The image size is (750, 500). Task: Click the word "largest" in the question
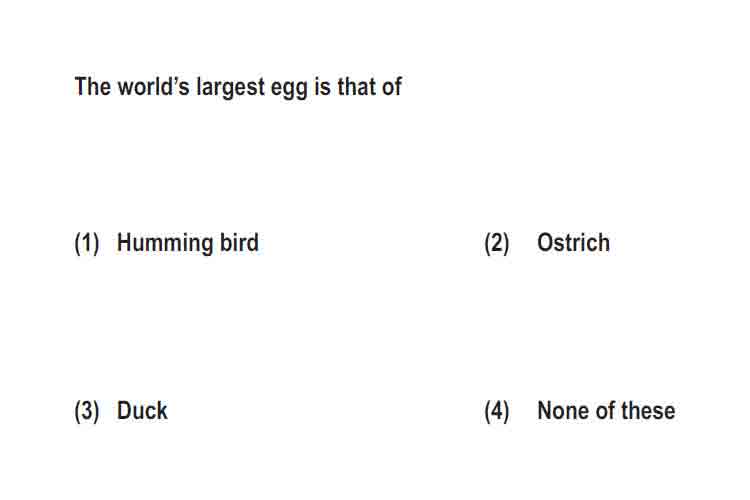click(x=231, y=88)
